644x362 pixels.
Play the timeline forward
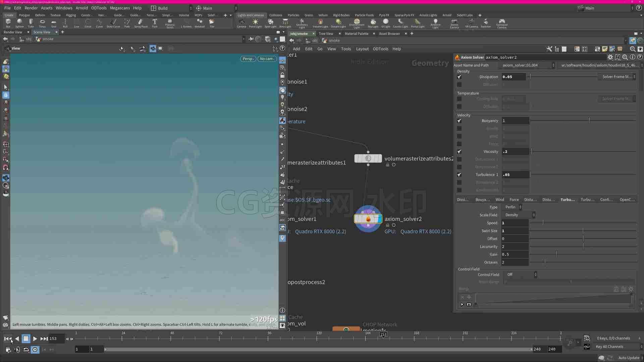(x=35, y=339)
